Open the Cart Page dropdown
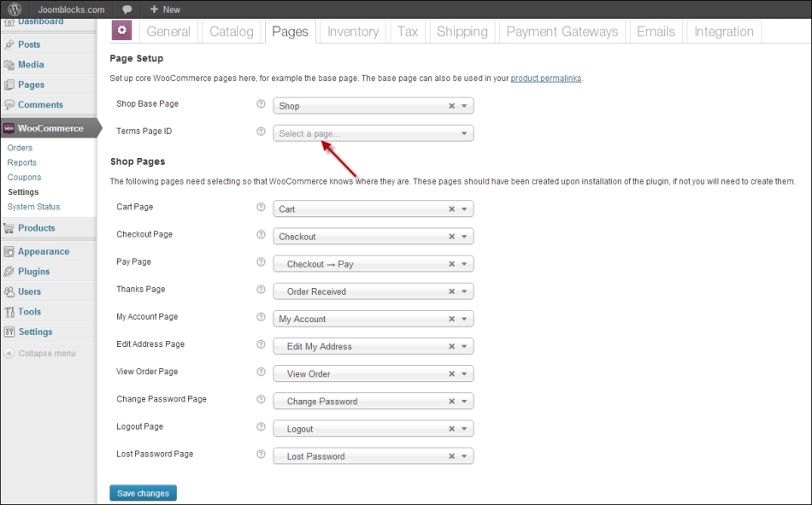The height and width of the screenshot is (505, 812). tap(373, 208)
